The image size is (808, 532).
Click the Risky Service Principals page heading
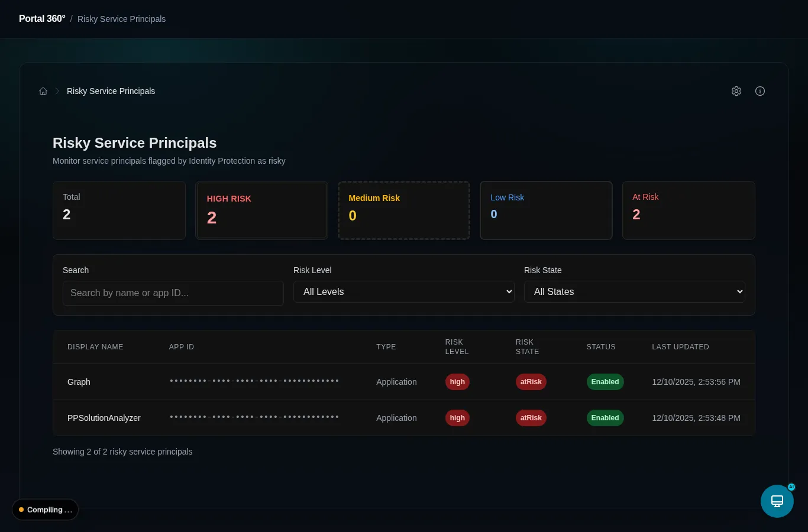click(134, 143)
